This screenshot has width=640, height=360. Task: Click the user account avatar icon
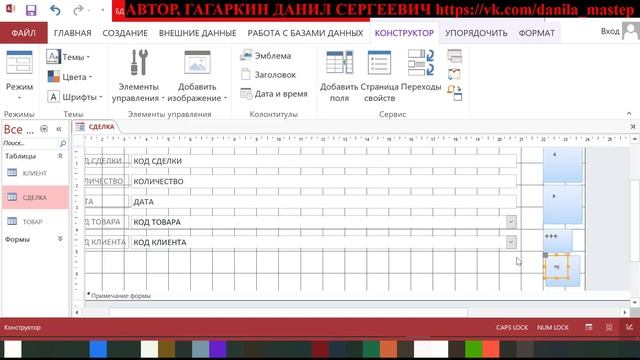pyautogui.click(x=631, y=31)
